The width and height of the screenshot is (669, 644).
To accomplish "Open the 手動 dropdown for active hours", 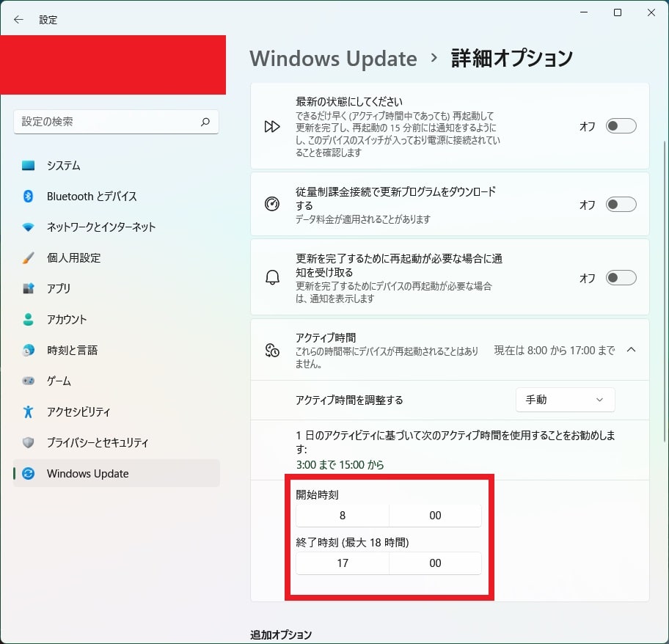I will (x=566, y=400).
